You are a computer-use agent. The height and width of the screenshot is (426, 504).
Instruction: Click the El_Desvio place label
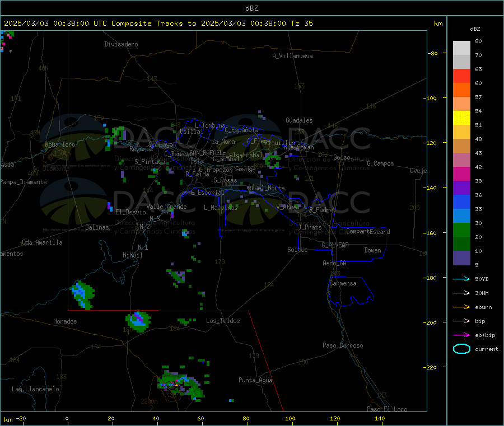coord(130,212)
